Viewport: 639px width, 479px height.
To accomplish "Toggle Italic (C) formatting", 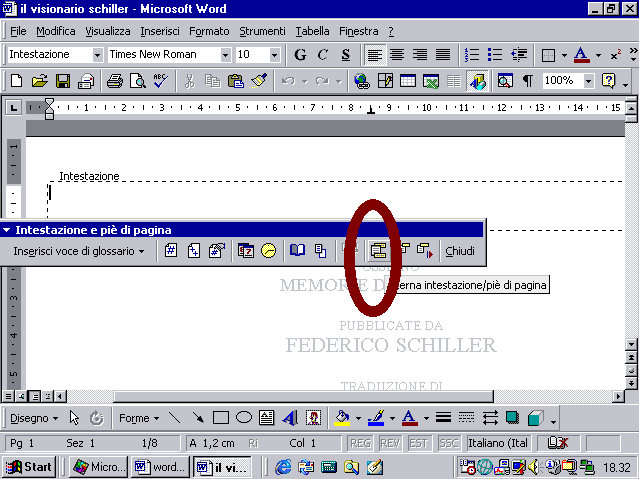I will point(323,54).
